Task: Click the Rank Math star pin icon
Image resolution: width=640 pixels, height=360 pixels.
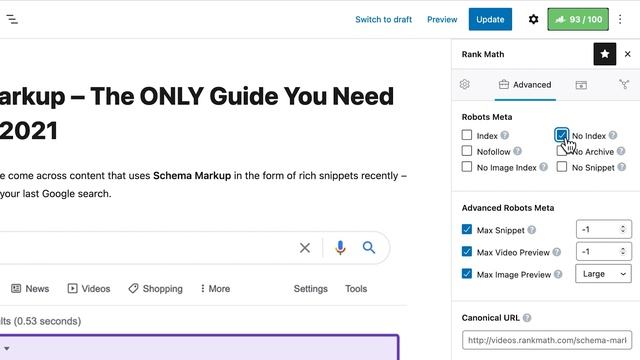Action: pyautogui.click(x=604, y=54)
